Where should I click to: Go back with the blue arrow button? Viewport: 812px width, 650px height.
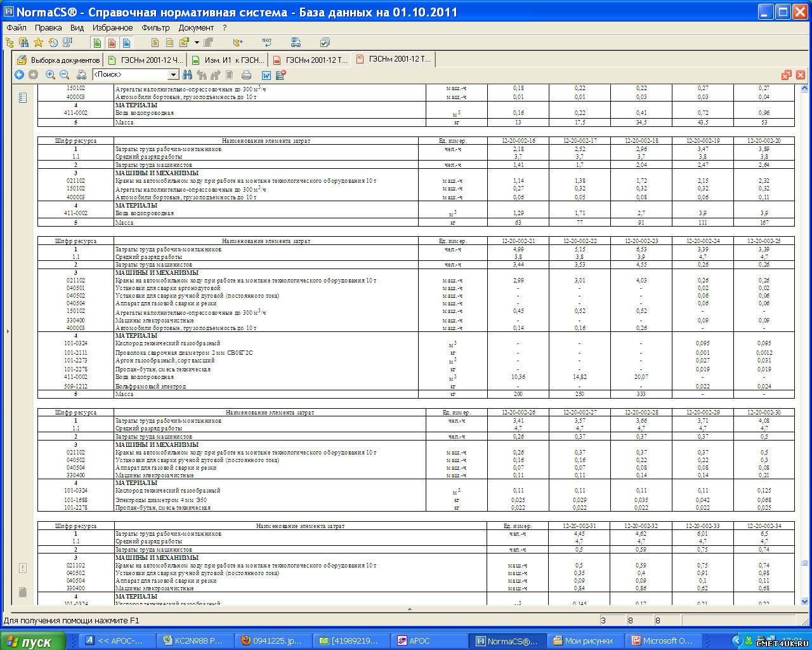(x=19, y=75)
